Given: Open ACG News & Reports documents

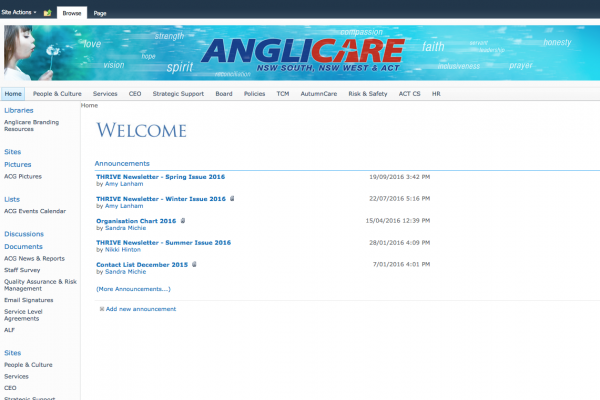Looking at the screenshot, I should (34, 259).
